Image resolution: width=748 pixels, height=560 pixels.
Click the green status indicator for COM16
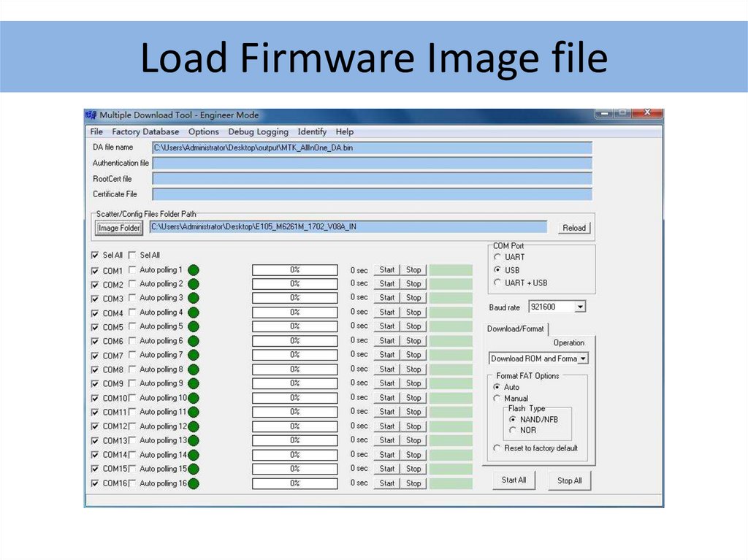point(193,483)
